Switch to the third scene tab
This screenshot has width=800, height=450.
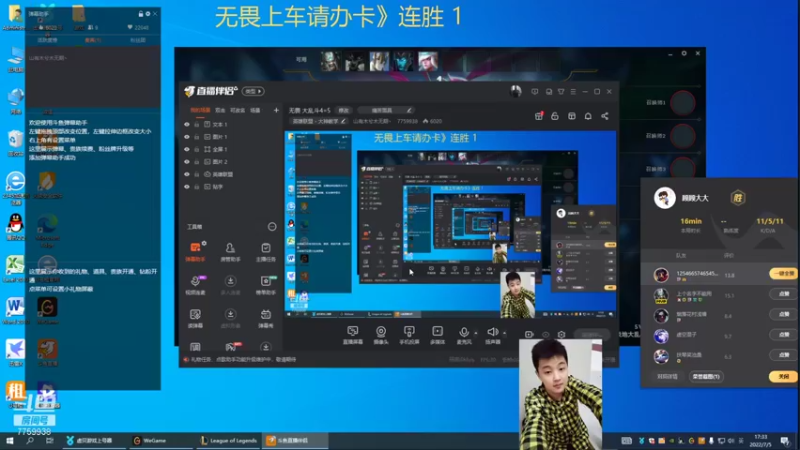237,110
